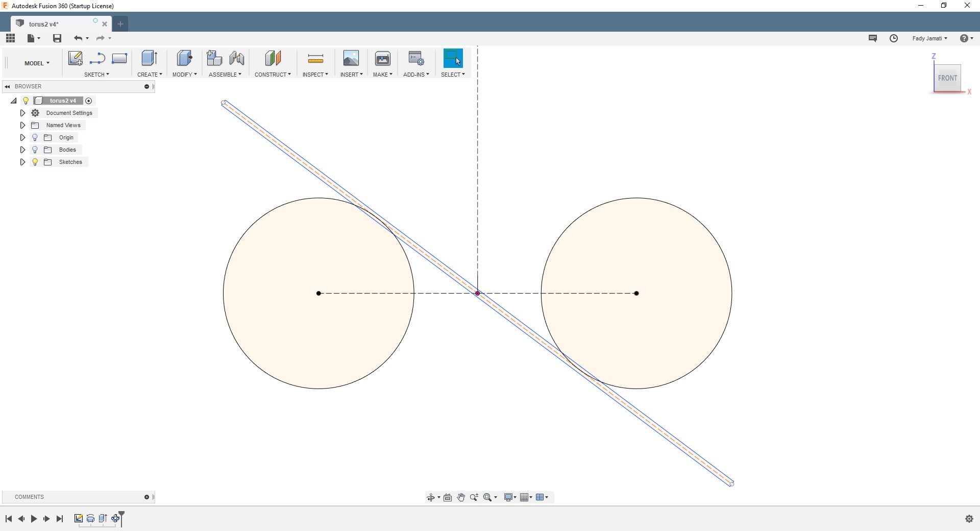Play the timeline
Screen dimensions: 980x531
[x=34, y=519]
